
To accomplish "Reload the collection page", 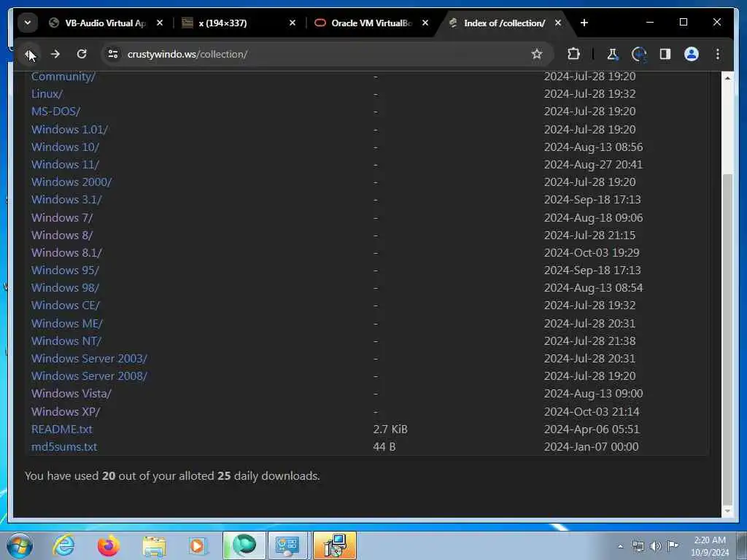I will click(x=82, y=54).
